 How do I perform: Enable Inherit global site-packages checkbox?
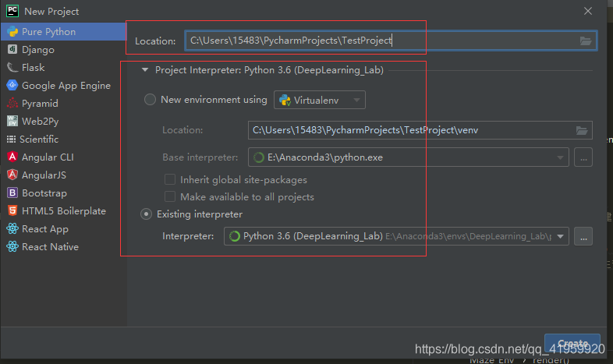[170, 179]
